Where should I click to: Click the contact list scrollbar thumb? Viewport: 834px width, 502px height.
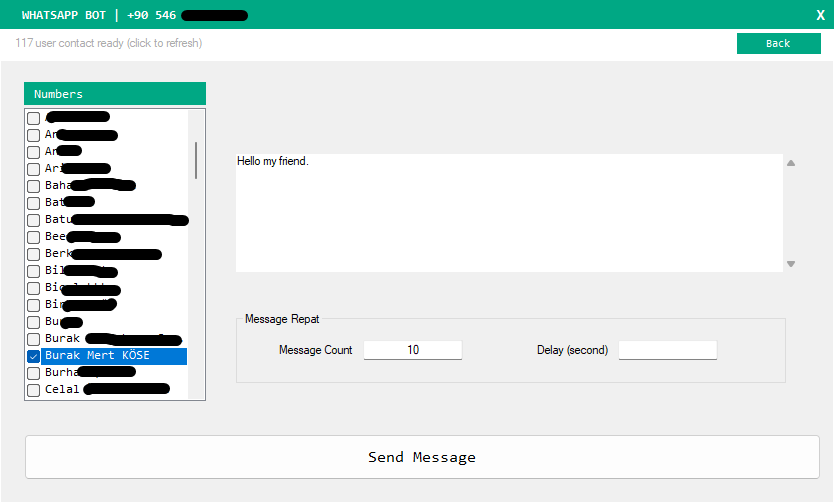[x=196, y=160]
